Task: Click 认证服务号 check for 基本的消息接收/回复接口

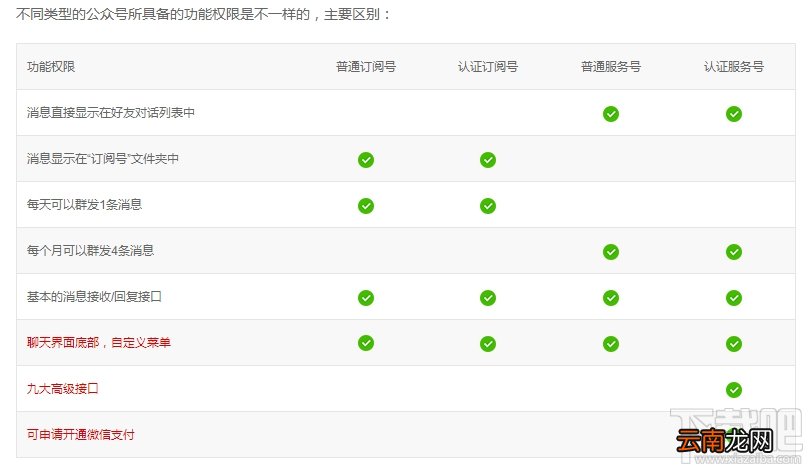Action: (x=734, y=298)
